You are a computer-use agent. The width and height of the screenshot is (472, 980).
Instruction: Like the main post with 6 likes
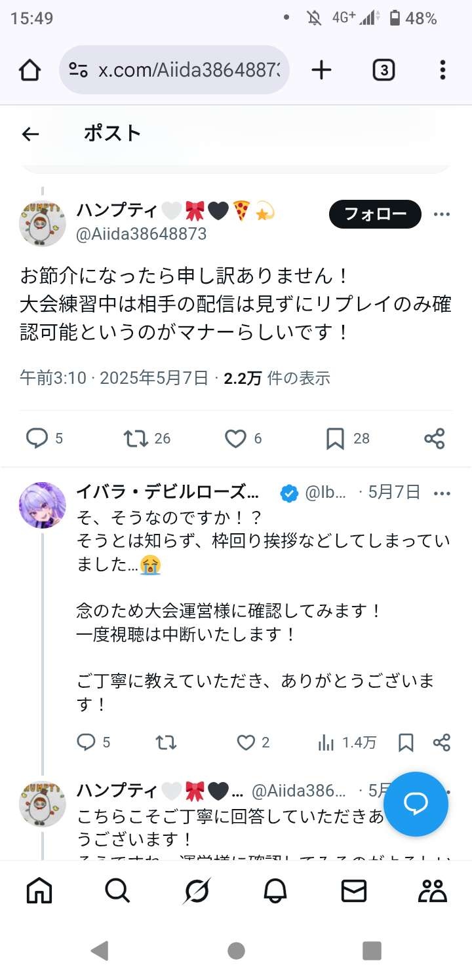[235, 438]
